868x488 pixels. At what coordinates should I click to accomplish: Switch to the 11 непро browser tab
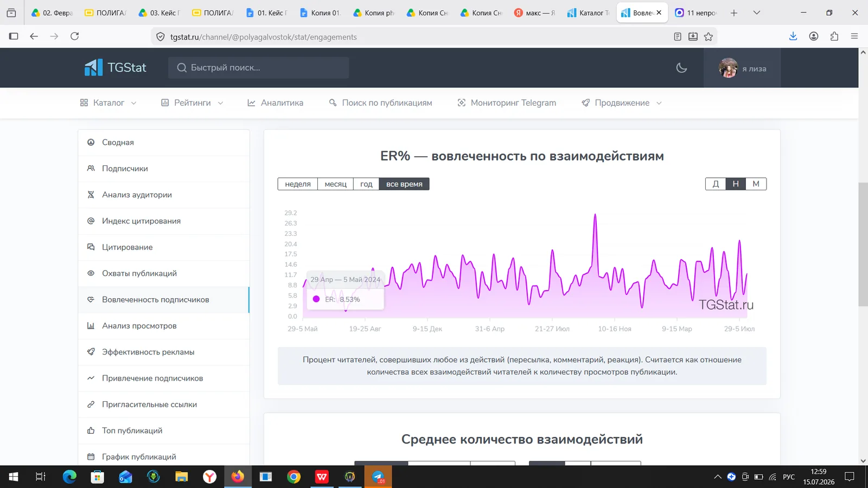[696, 12]
